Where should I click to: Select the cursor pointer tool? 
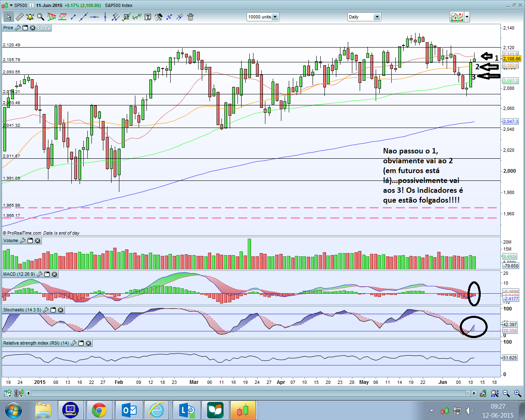pyautogui.click(x=9, y=17)
